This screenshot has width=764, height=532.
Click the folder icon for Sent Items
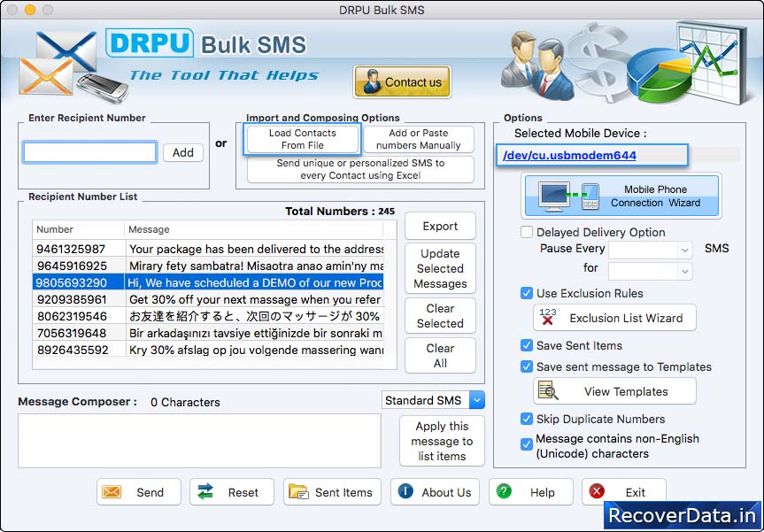[298, 492]
